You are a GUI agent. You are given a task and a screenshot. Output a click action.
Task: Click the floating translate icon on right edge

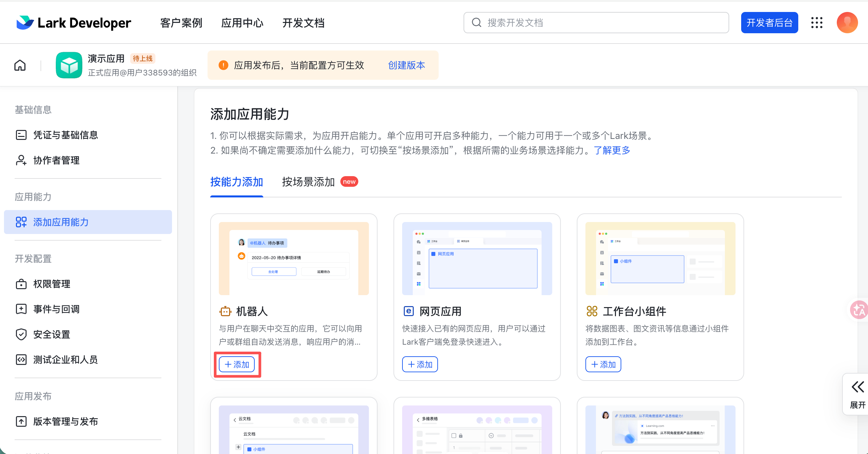[859, 310]
